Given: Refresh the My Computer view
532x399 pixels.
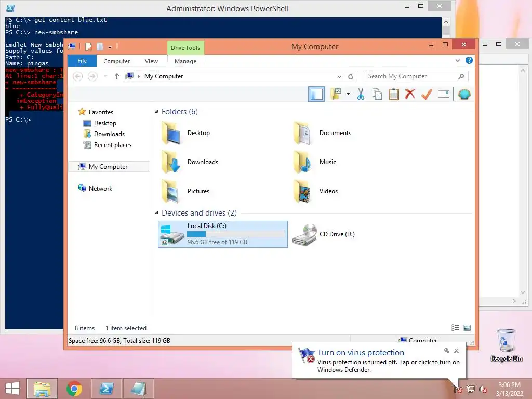Looking at the screenshot, I should tap(351, 76).
